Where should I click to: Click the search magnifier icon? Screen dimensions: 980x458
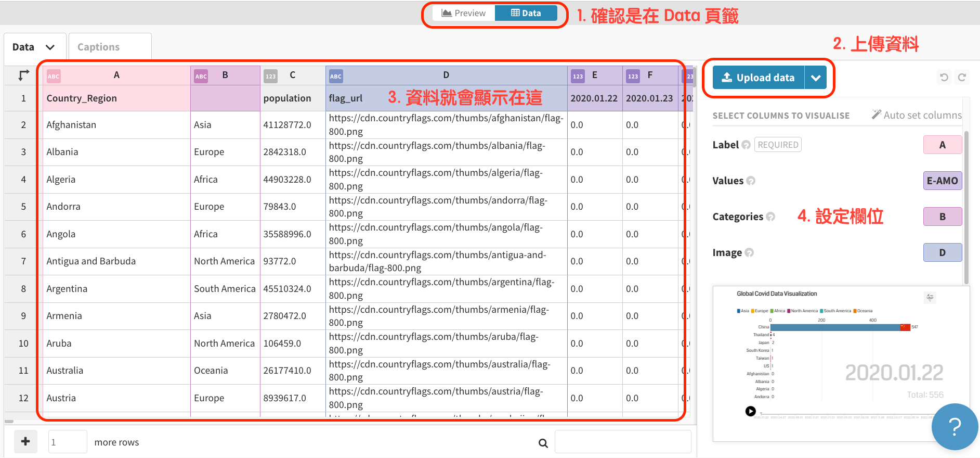[x=543, y=443]
